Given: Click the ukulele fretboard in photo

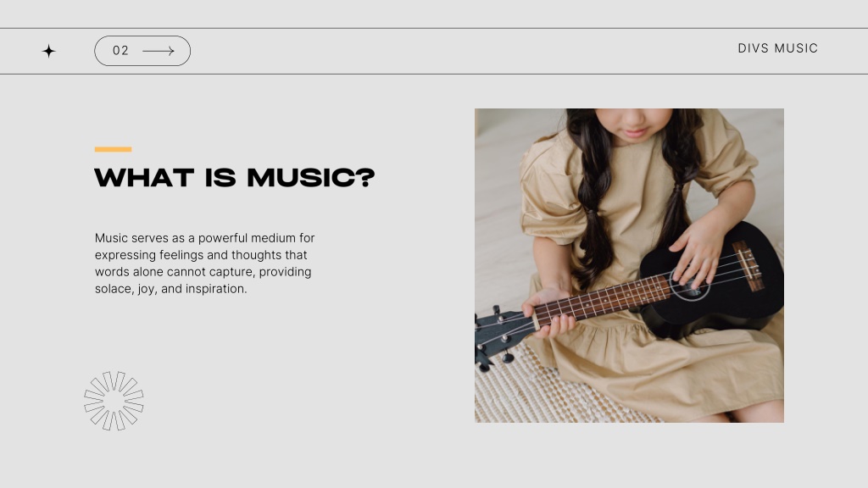Looking at the screenshot, I should point(603,301).
